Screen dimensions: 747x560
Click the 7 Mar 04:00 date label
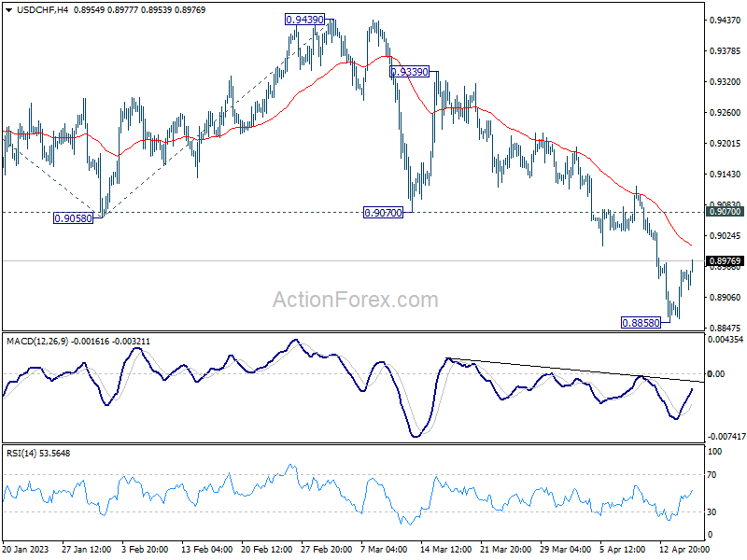point(384,549)
